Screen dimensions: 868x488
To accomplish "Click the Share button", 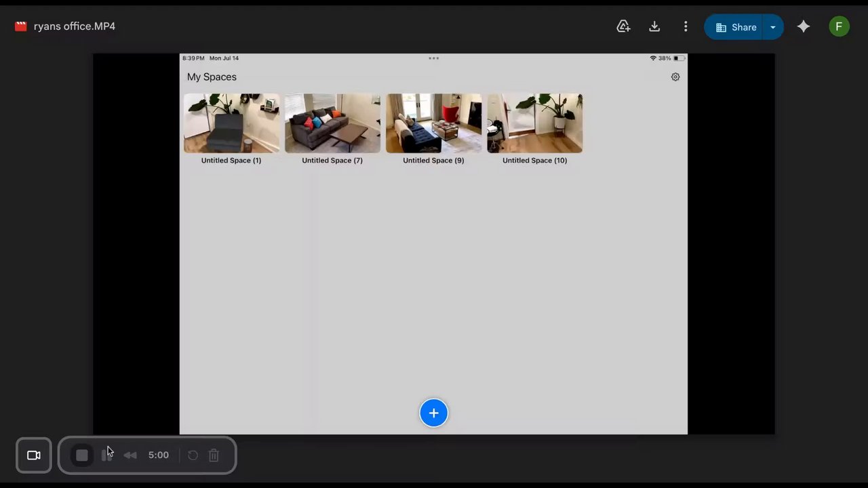I will (736, 27).
